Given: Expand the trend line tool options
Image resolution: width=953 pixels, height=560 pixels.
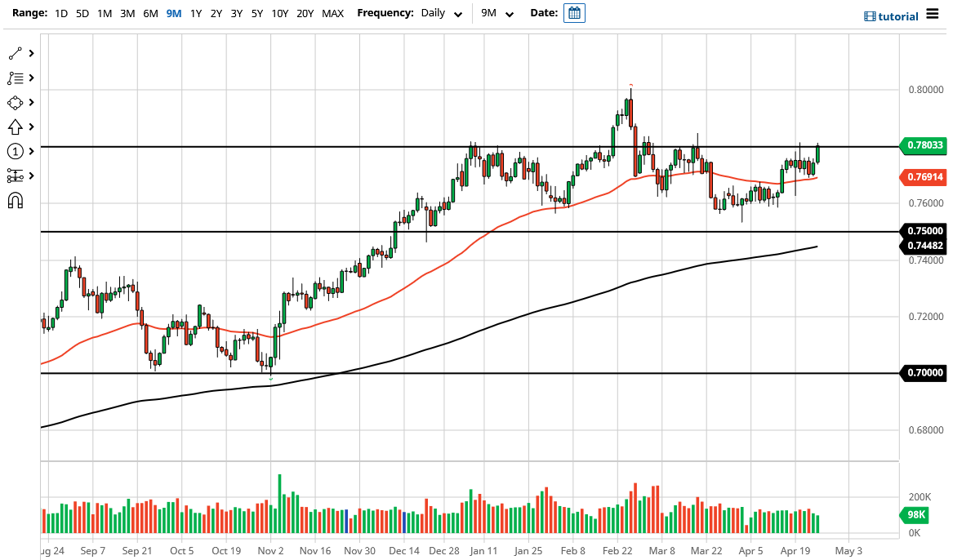Looking at the screenshot, I should click(31, 52).
